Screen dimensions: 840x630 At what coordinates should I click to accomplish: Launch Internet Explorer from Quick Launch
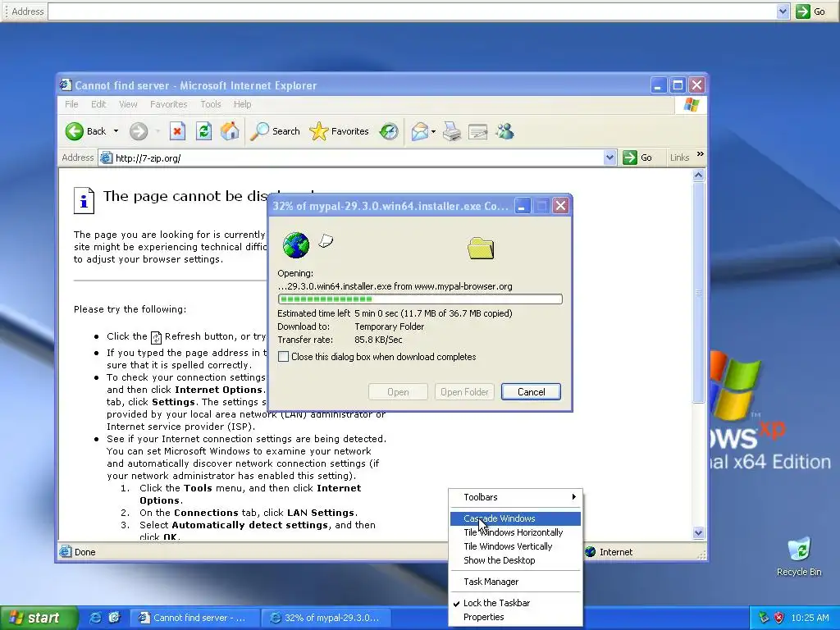95,618
